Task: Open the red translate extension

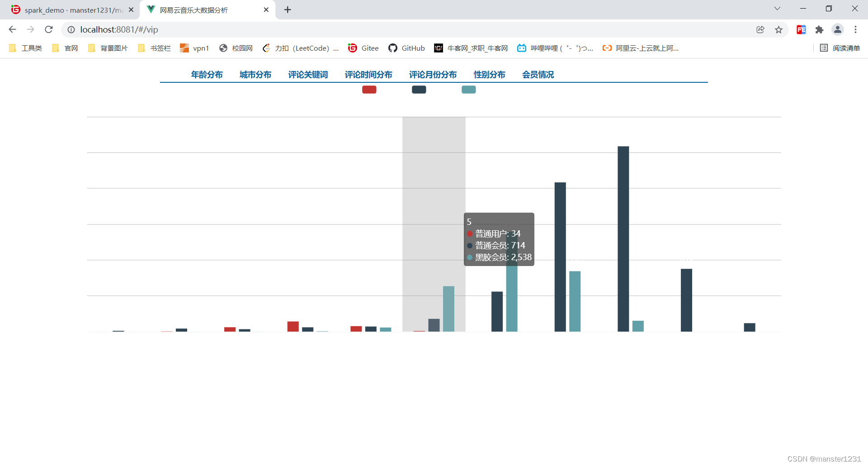Action: tap(801, 29)
